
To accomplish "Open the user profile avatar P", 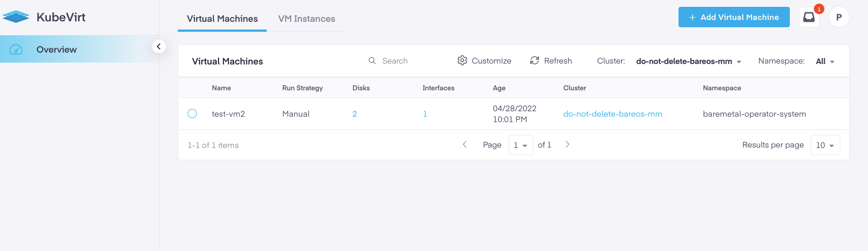I will click(x=839, y=17).
